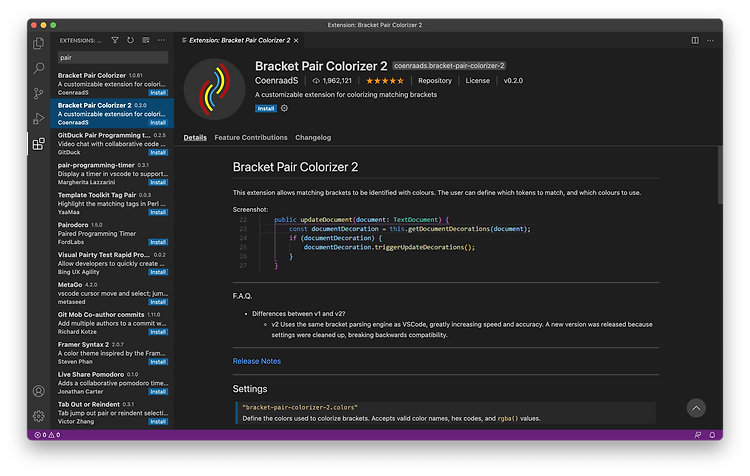Click the coenraads.bracket-pair-colorizer-2 identifier
750x476 pixels.
pyautogui.click(x=449, y=66)
